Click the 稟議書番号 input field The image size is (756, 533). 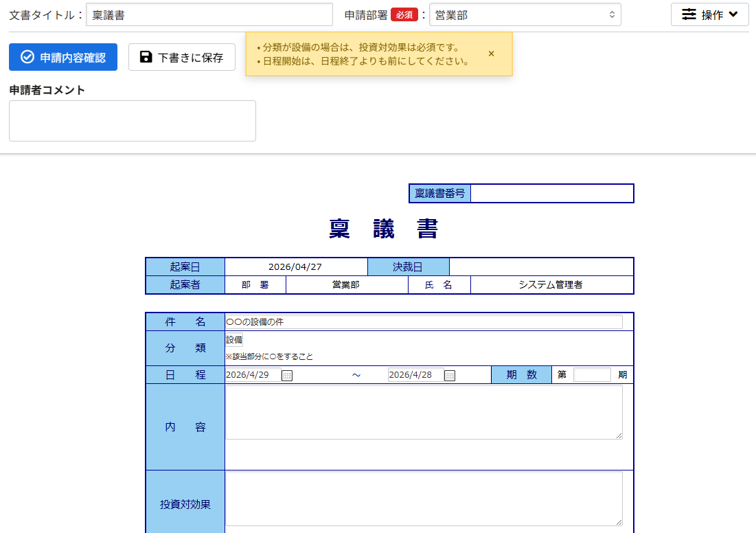552,194
